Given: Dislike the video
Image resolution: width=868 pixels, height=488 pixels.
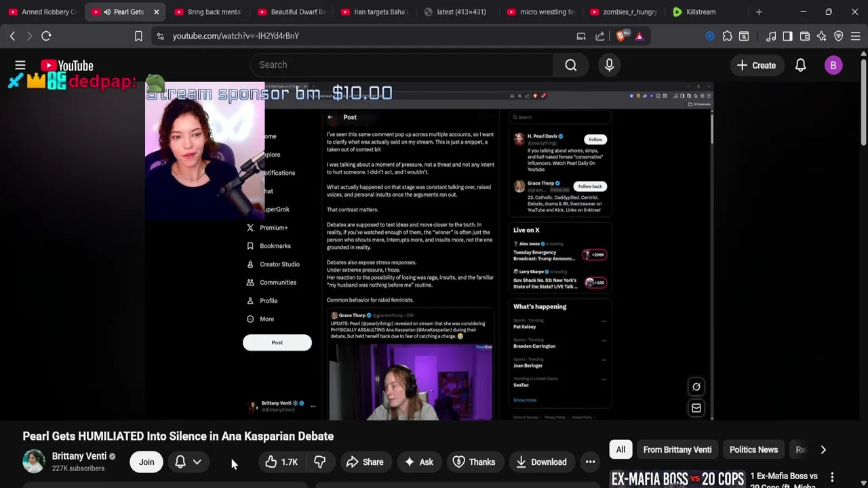Looking at the screenshot, I should coord(319,462).
